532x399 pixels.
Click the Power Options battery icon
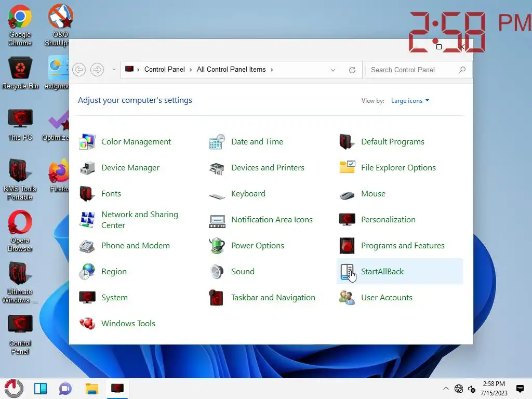(x=217, y=246)
